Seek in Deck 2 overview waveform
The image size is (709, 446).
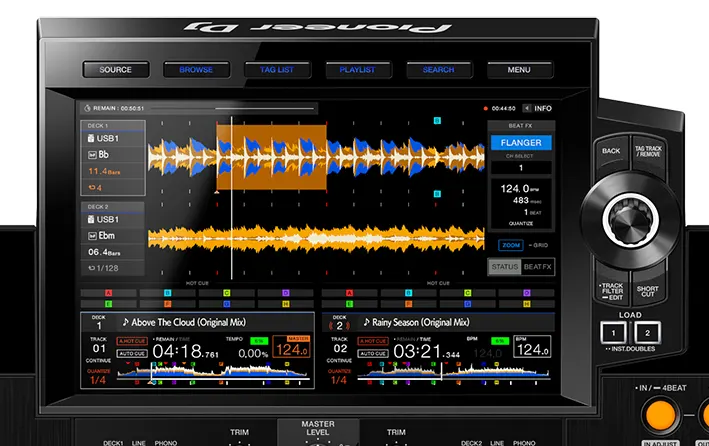coord(454,373)
